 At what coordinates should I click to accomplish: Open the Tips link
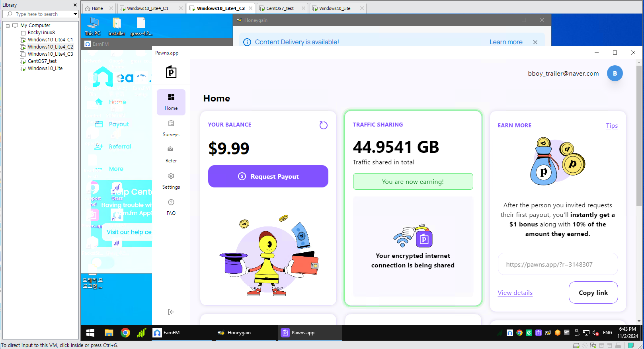[x=612, y=126]
